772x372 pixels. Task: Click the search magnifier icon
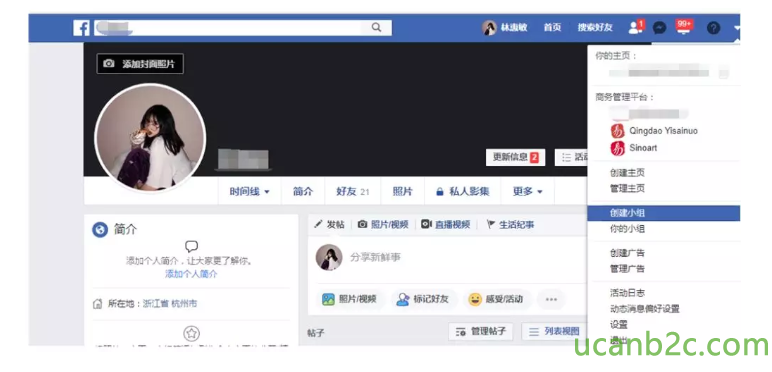pyautogui.click(x=376, y=28)
